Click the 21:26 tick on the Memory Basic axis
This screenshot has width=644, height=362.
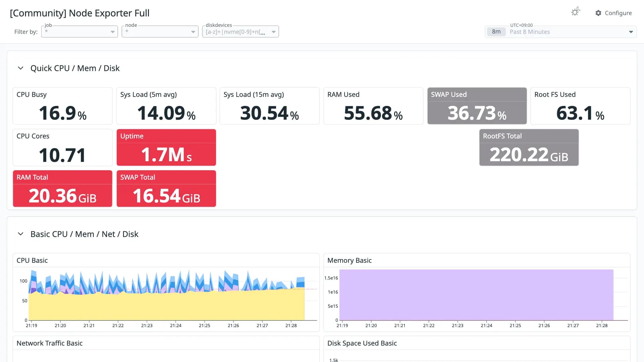(544, 325)
